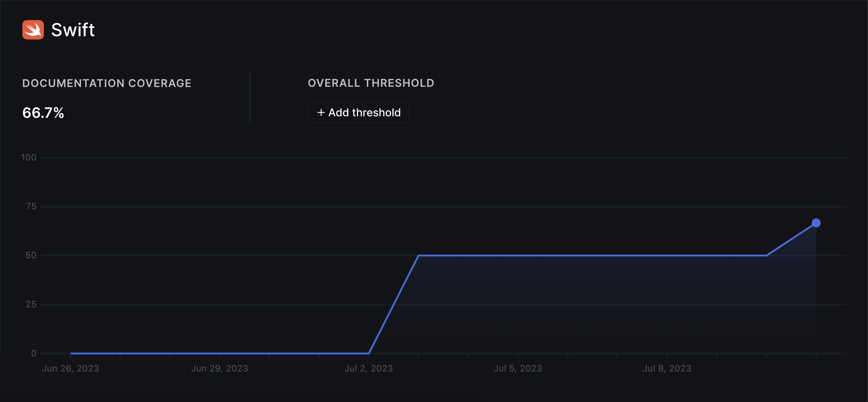Click the Jun 29, 2023 axis label
Viewport: 868px width, 402px height.
(x=220, y=368)
